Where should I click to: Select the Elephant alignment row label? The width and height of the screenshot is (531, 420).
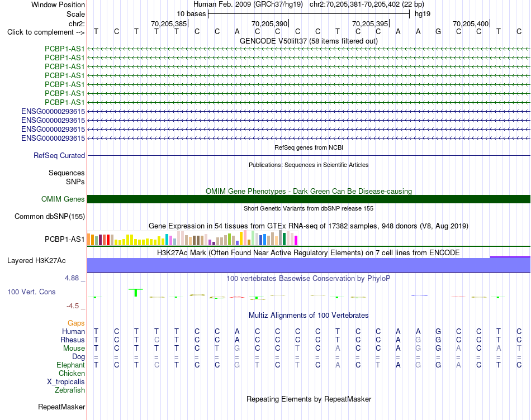coord(70,365)
